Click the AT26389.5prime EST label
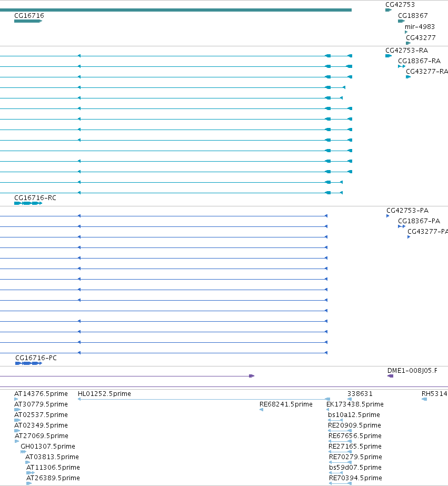Viewport: 448px width, 486px height. [x=53, y=478]
